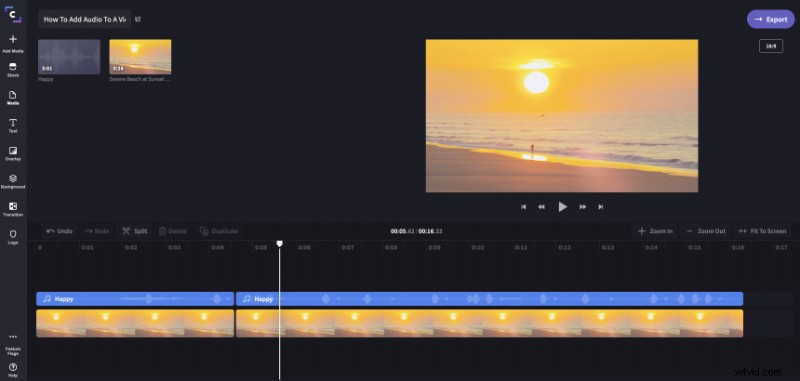Click the 0:02 mark on timeline ruler

pos(131,247)
